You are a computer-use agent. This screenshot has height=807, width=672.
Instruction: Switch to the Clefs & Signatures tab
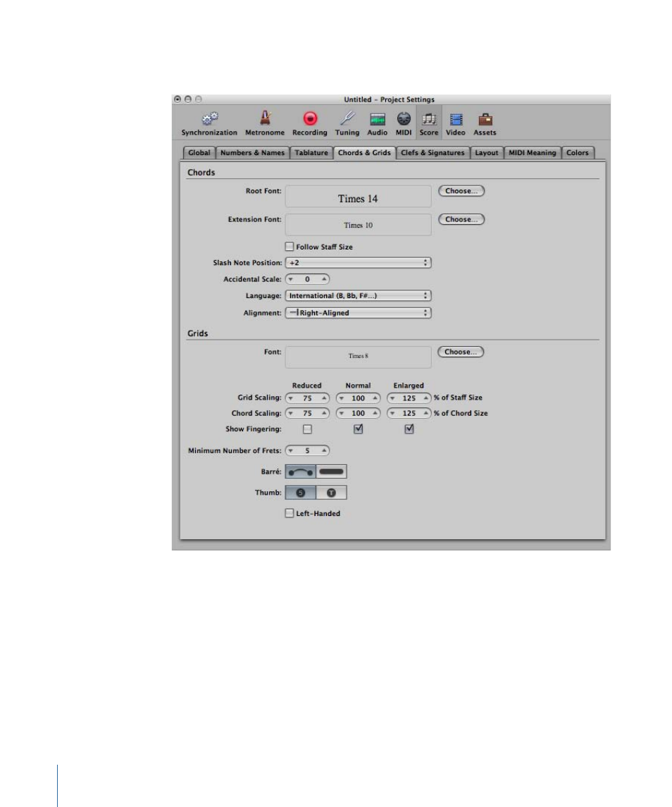coord(433,153)
